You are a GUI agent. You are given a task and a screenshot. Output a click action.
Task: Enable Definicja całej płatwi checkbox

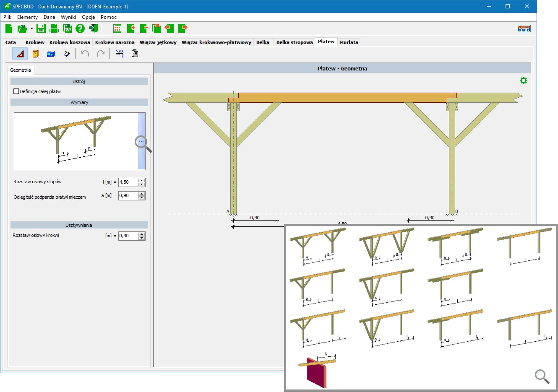click(x=16, y=91)
